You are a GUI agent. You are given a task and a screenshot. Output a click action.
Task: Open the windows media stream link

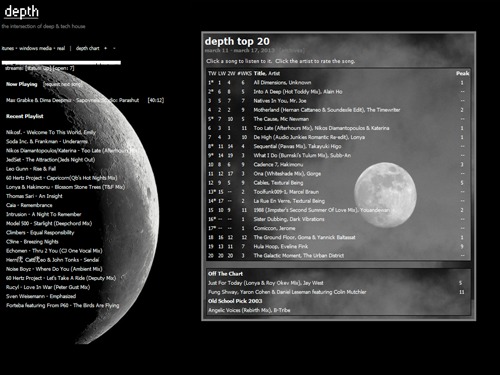(x=35, y=48)
